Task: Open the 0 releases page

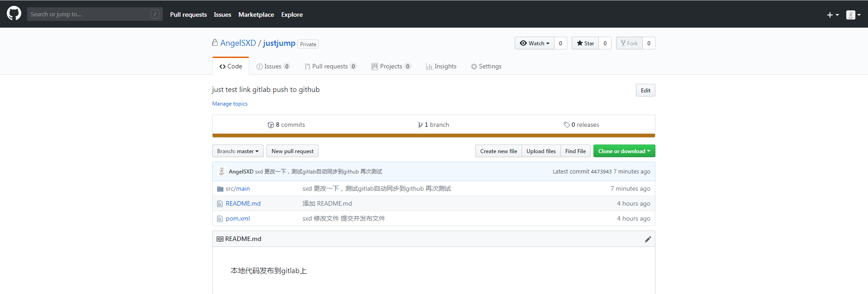Action: 581,125
